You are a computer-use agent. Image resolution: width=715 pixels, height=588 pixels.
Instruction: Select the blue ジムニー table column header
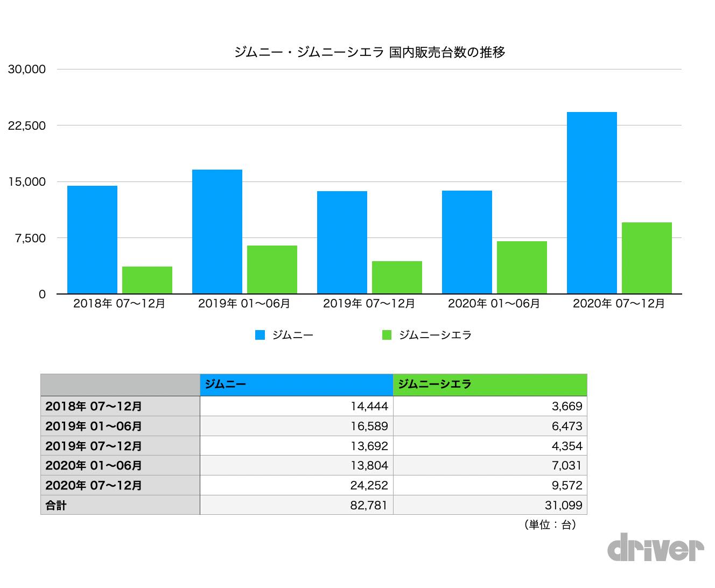click(x=297, y=384)
